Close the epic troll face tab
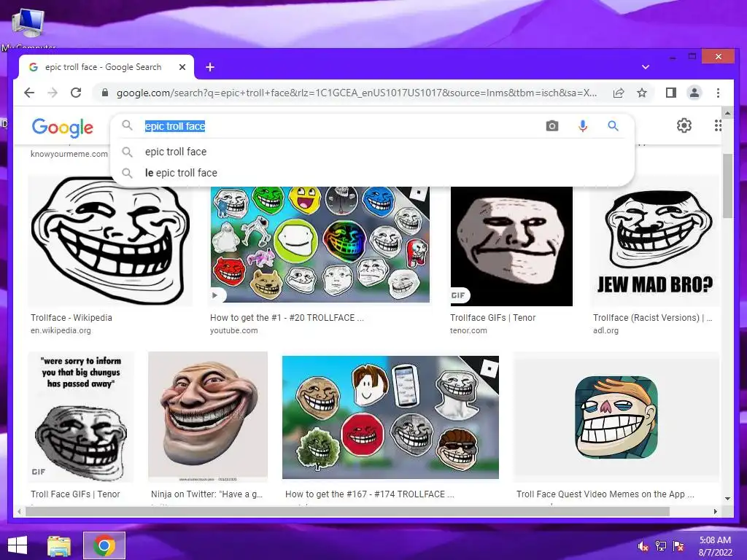Viewport: 747px width, 560px height. click(x=182, y=67)
